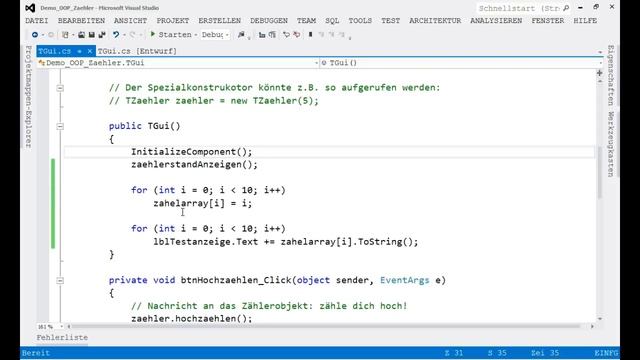
Task: Click the EINFG indicator in the status bar
Action: pos(606,353)
